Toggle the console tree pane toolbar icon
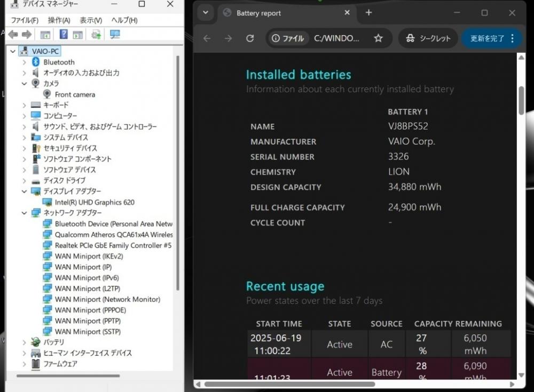This screenshot has width=534, height=392. pos(45,34)
